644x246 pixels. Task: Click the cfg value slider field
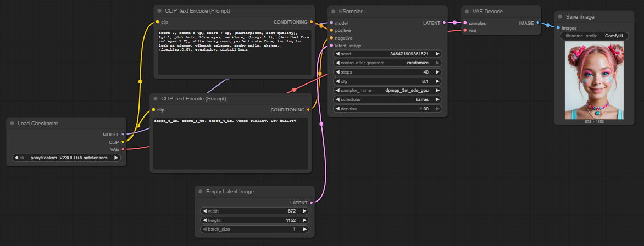pyautogui.click(x=387, y=81)
